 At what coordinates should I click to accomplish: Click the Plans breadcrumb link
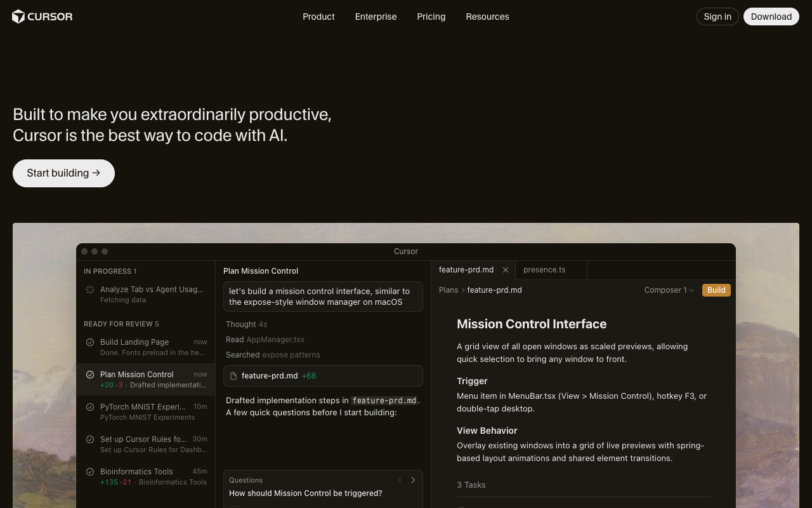point(449,290)
